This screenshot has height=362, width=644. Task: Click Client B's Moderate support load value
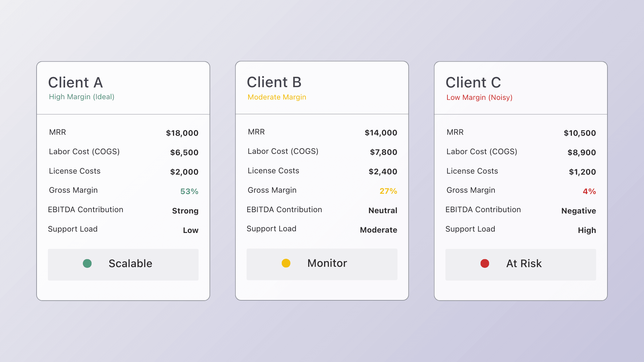click(x=378, y=230)
